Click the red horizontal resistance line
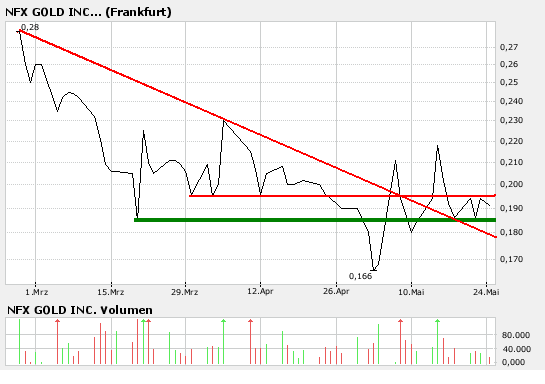The image size is (545, 384). tap(342, 196)
